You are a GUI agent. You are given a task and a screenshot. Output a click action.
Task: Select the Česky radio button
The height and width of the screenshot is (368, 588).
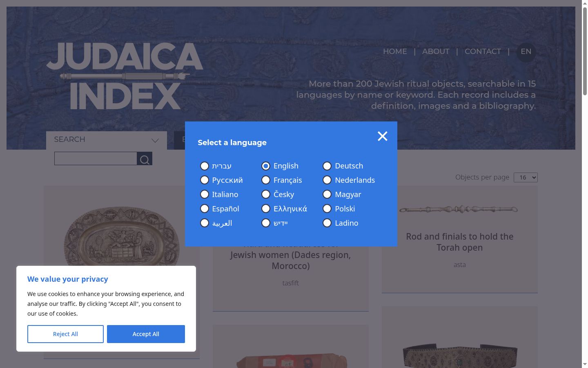(x=266, y=195)
